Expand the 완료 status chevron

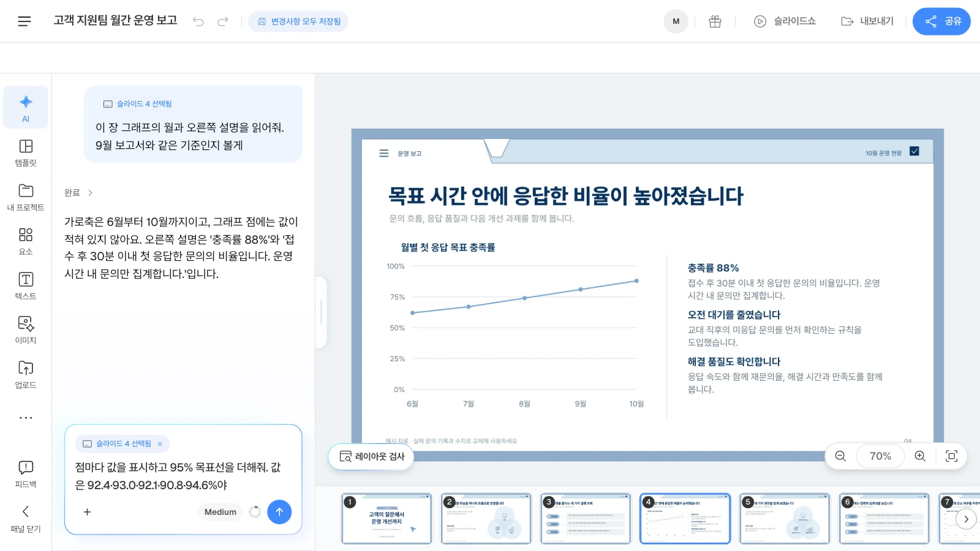(90, 193)
